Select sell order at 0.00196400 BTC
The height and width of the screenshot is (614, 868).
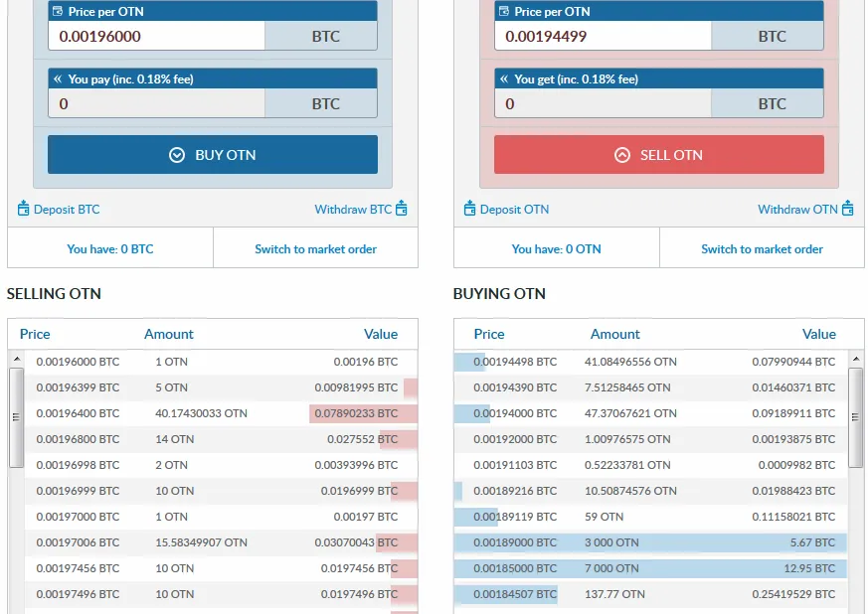click(221, 413)
